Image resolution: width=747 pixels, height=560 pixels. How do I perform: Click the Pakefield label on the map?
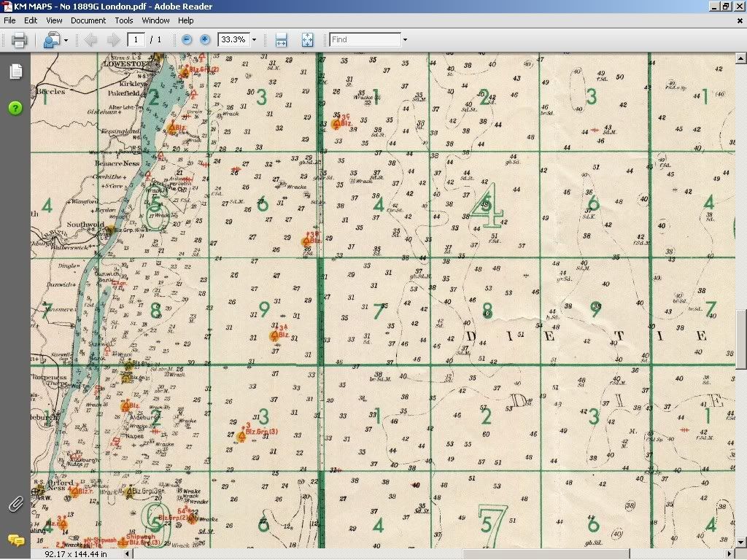click(x=123, y=93)
